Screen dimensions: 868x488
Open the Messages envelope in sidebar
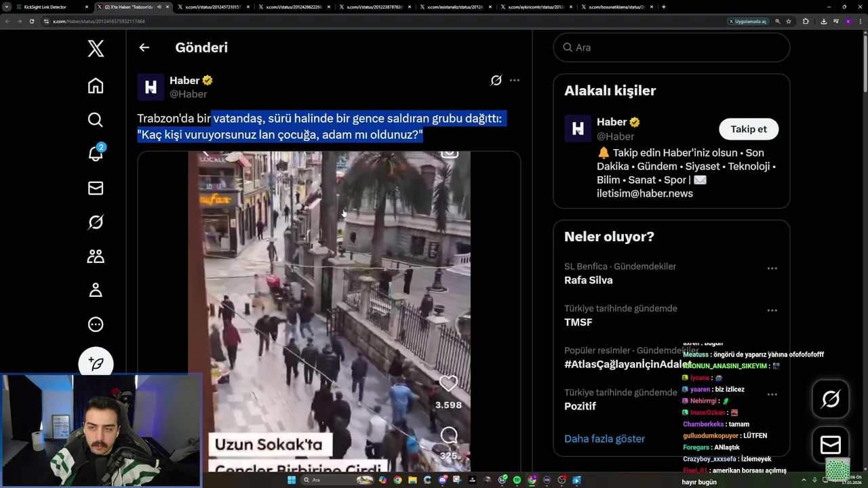[x=96, y=188]
